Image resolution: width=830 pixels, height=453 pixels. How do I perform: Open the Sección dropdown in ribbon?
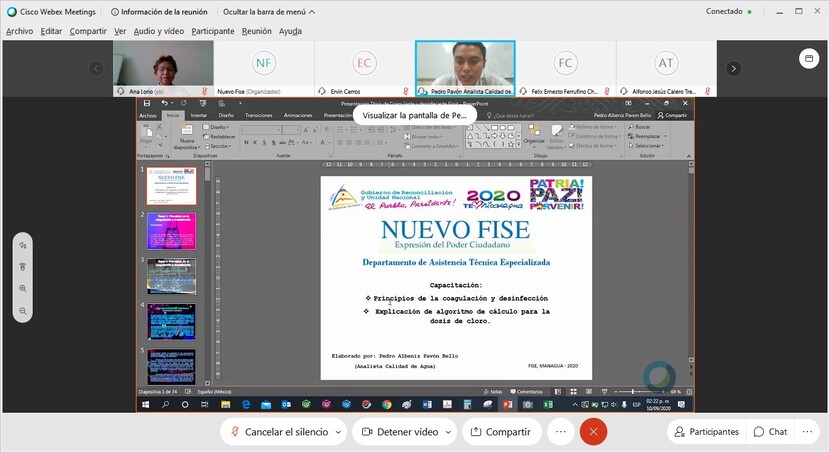click(216, 146)
